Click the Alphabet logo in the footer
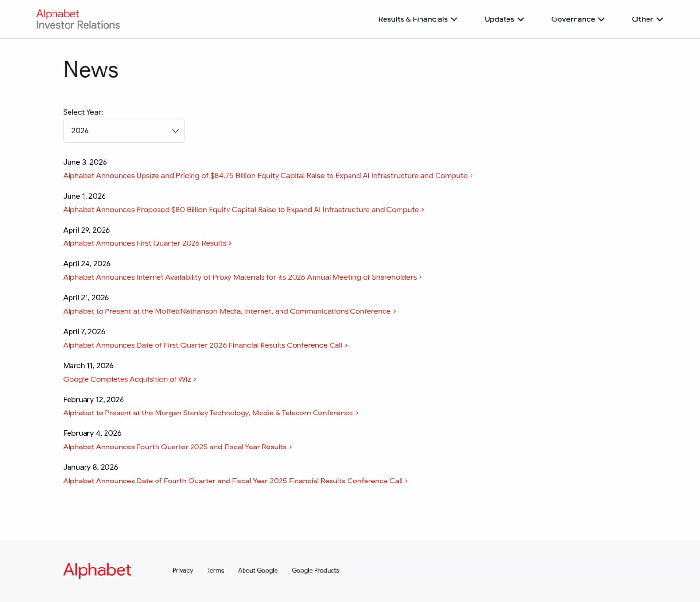The width and height of the screenshot is (700, 602). [x=97, y=570]
